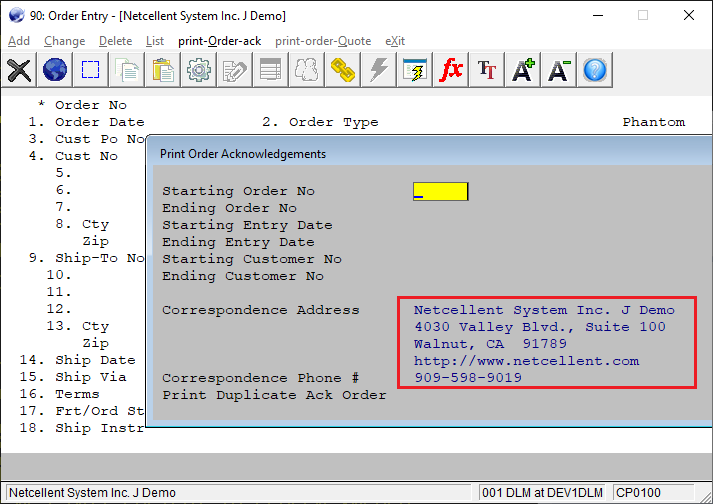Decrease font size with A minus icon
The image size is (713, 504).
tap(558, 70)
